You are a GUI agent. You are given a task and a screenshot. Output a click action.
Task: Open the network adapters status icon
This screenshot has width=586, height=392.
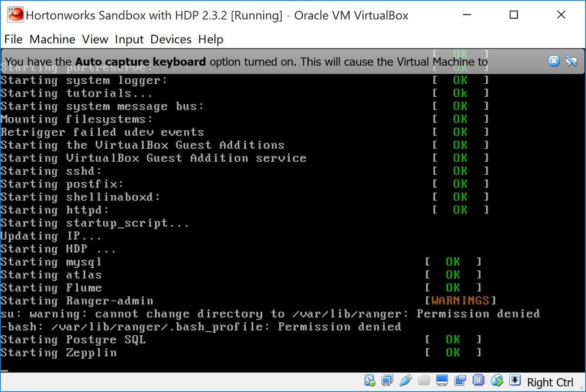tap(387, 380)
